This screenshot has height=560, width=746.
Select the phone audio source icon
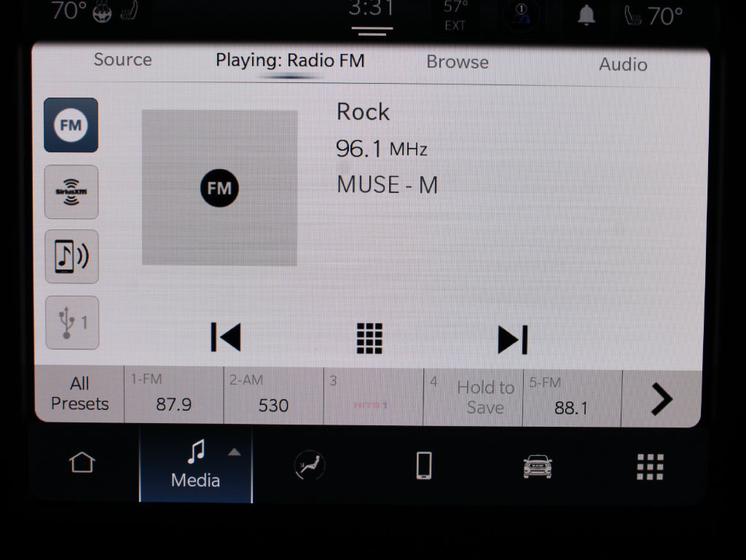(x=72, y=257)
